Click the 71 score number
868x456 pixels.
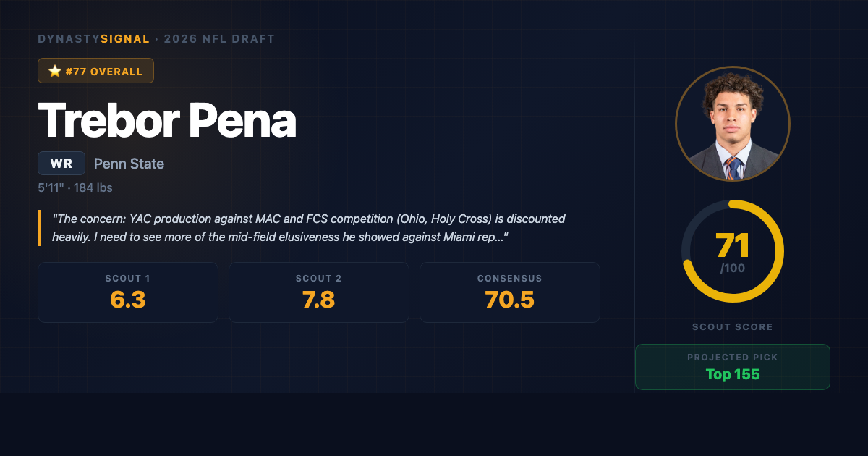(733, 246)
